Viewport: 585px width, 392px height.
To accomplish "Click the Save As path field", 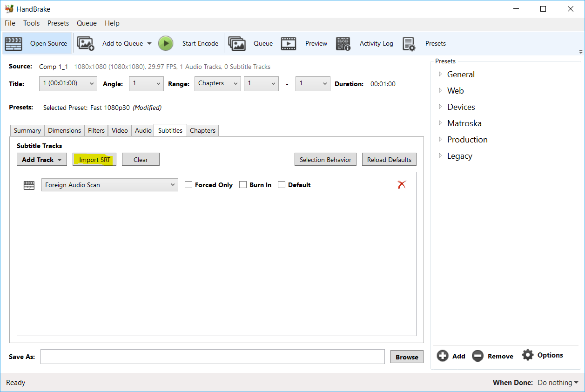I will point(213,357).
